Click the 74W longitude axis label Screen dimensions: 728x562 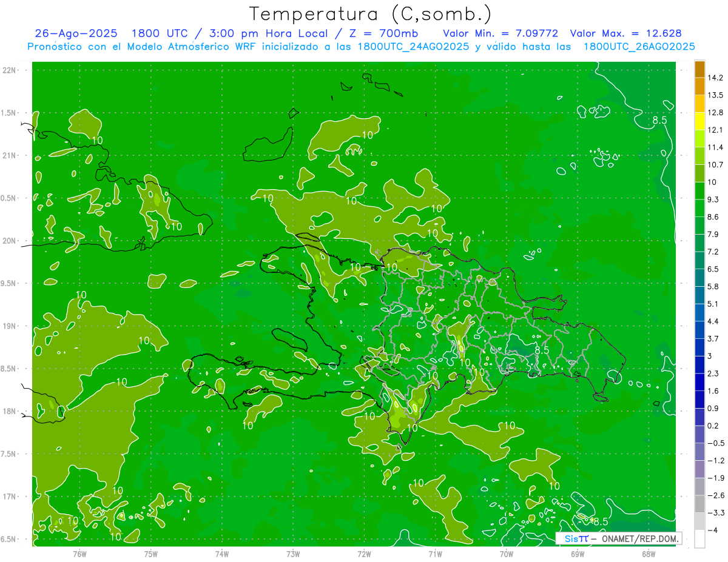click(x=222, y=554)
